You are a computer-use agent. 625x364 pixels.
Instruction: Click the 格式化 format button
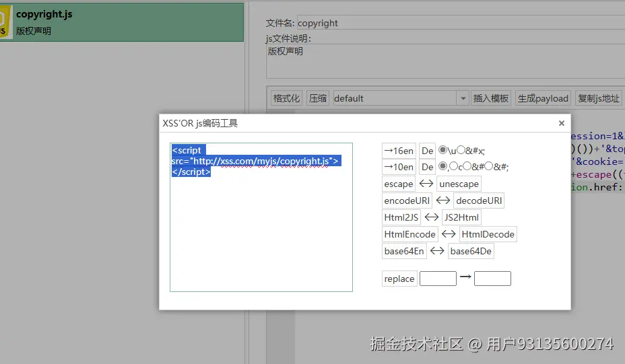coord(286,98)
